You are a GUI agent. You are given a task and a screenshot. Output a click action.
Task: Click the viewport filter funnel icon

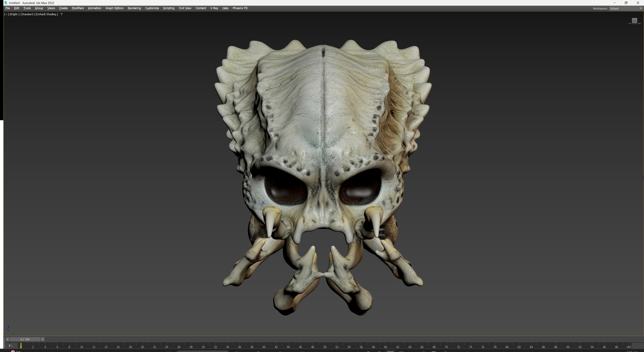pyautogui.click(x=62, y=14)
